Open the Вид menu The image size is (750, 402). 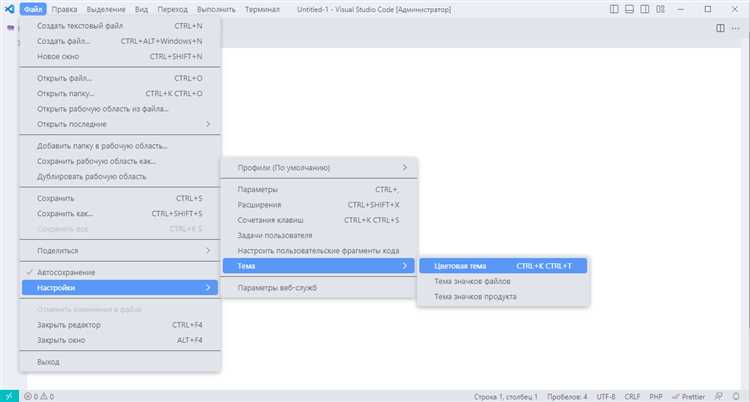point(141,9)
